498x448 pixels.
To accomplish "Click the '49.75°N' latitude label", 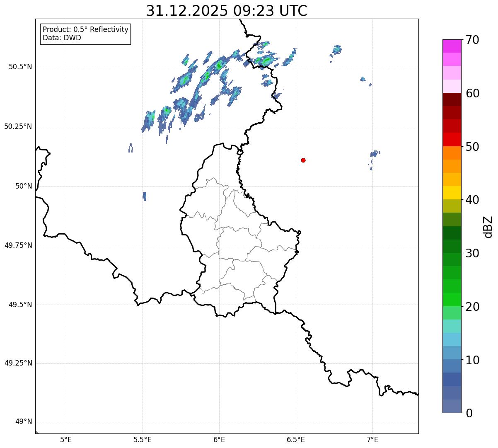I will click(18, 245).
